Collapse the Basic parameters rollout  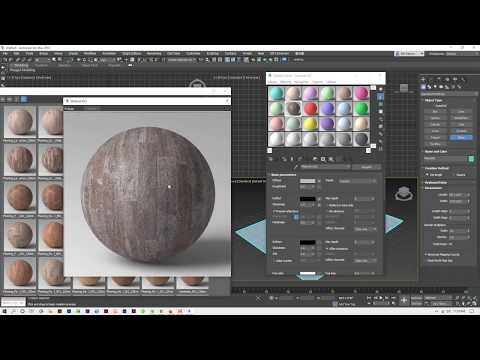283,174
